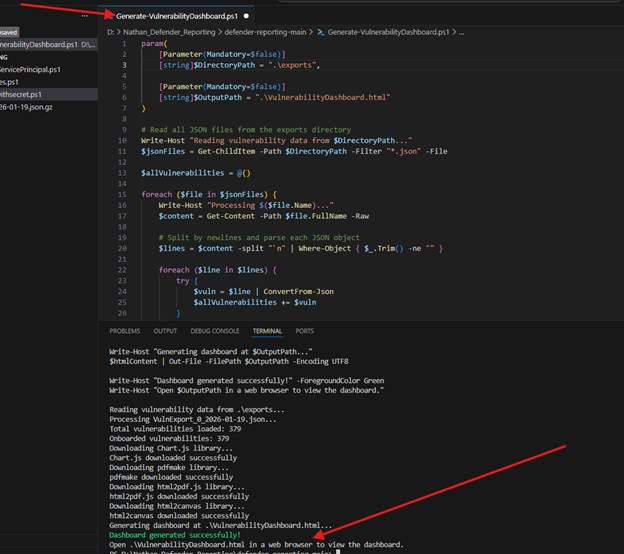Select the TERMINAL panel tab
Screen dimensions: 624x554
tap(267, 331)
